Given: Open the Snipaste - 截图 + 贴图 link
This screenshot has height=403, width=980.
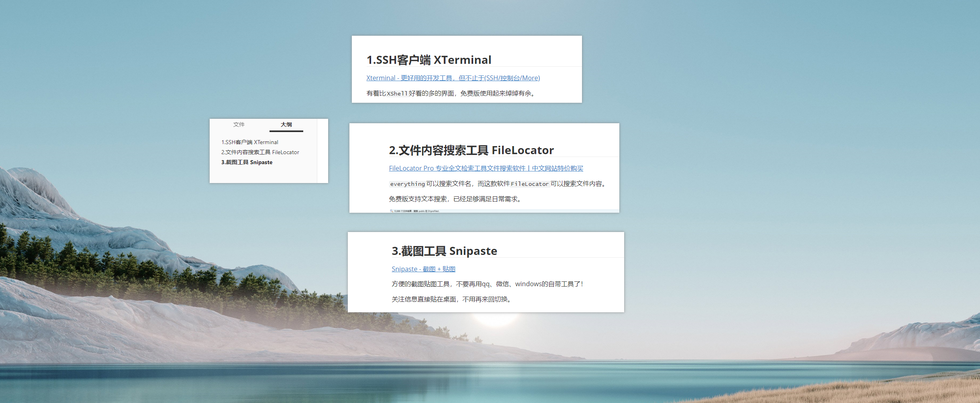Looking at the screenshot, I should click(x=423, y=269).
